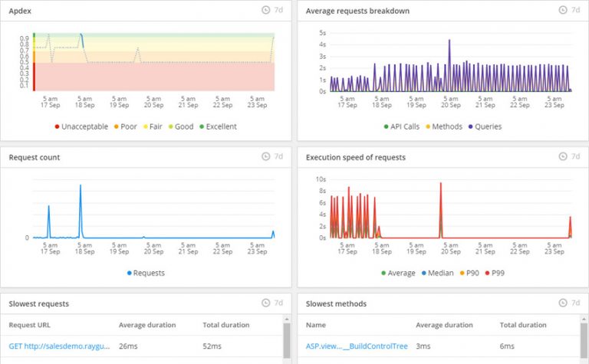Open 7d time range on Average requests breakdown
The height and width of the screenshot is (364, 589).
(575, 10)
